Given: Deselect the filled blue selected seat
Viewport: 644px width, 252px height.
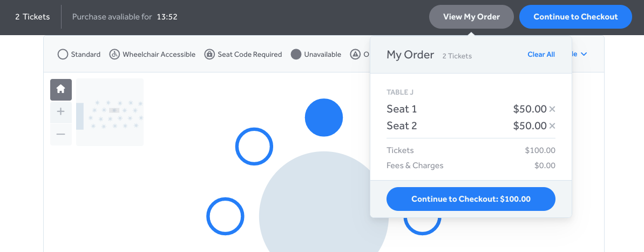Looking at the screenshot, I should [324, 117].
